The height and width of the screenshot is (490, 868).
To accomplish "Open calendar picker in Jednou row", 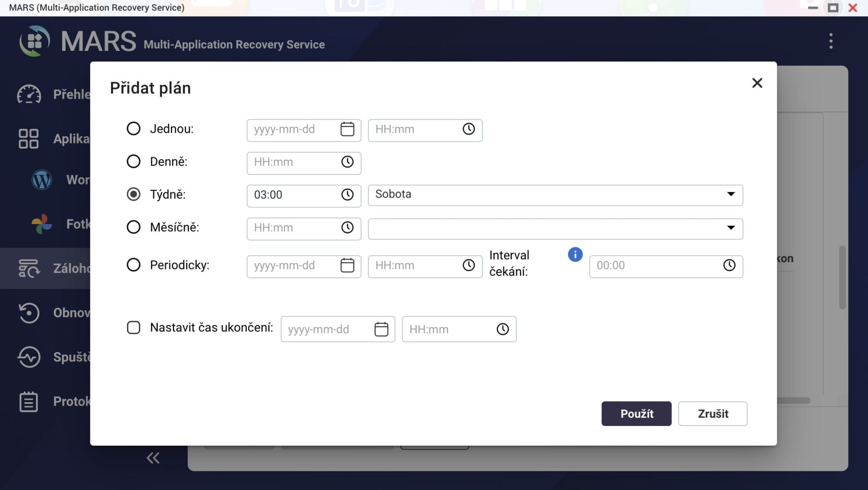I will point(347,129).
